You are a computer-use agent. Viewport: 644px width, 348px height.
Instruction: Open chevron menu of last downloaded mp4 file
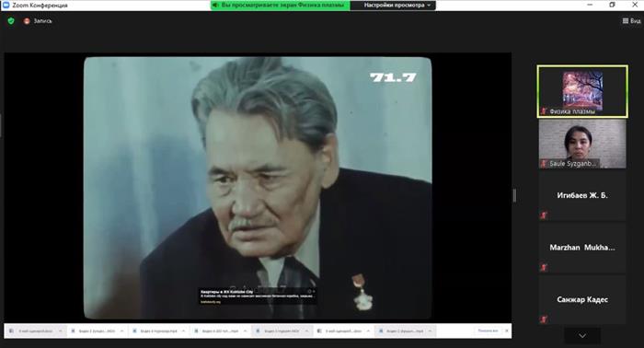pyautogui.click(x=430, y=331)
